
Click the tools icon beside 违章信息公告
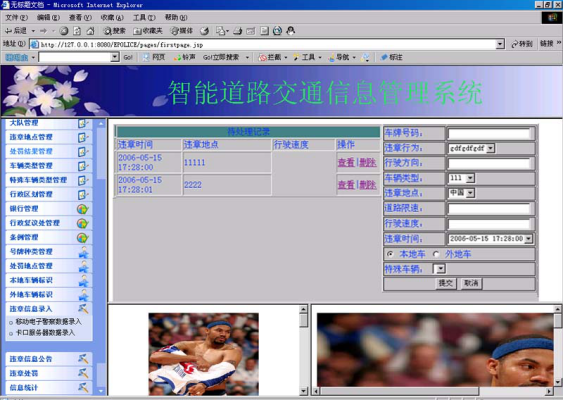[x=83, y=359]
